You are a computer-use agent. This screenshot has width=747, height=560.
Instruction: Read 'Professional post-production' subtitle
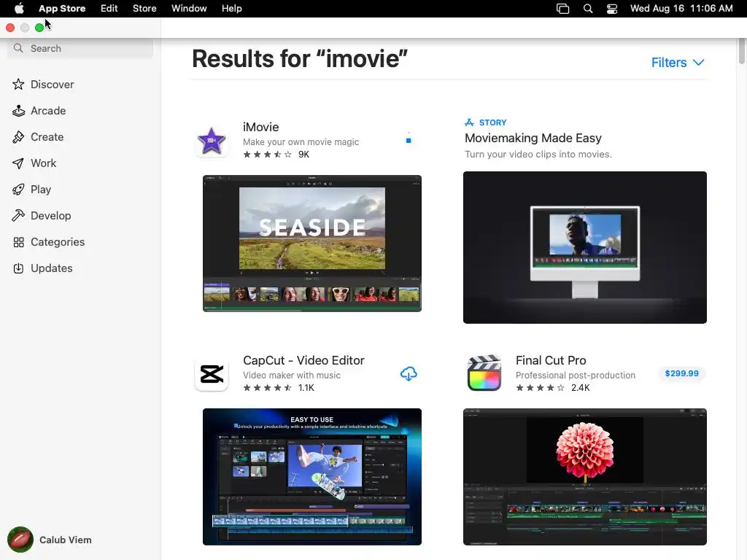coord(576,376)
